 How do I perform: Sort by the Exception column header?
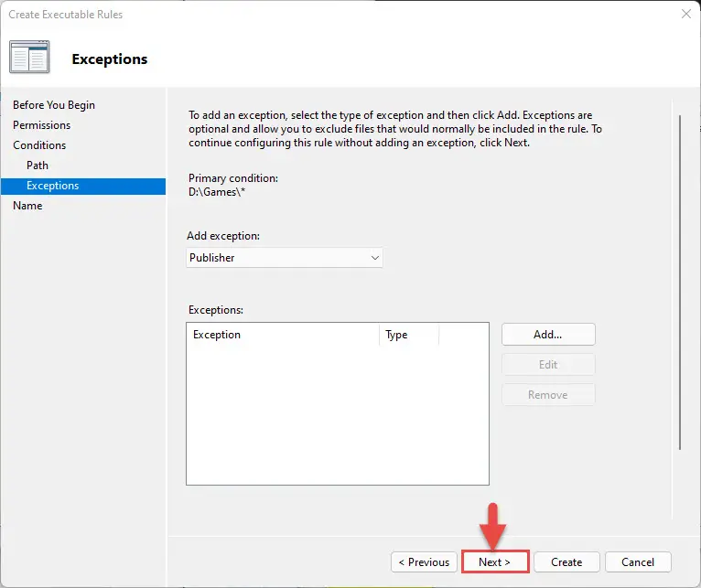pos(283,335)
